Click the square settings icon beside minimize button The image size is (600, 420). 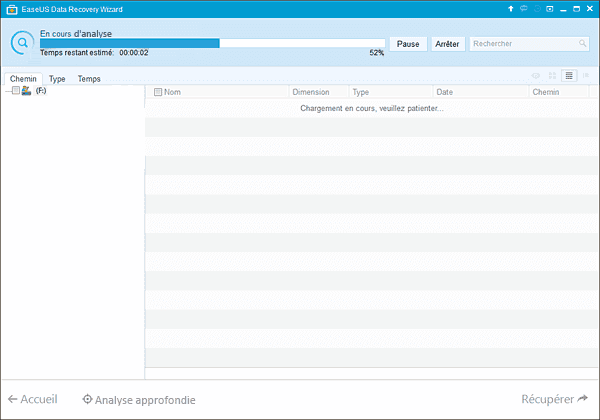click(x=549, y=9)
